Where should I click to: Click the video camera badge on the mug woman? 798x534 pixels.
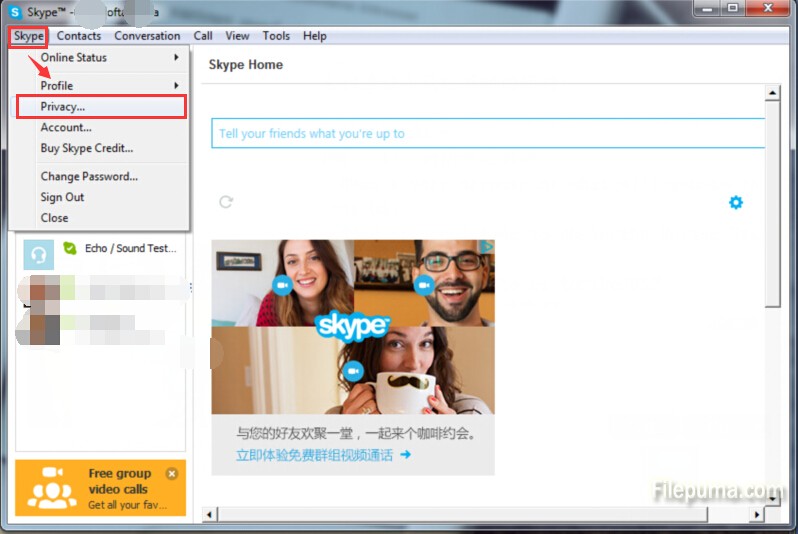352,371
